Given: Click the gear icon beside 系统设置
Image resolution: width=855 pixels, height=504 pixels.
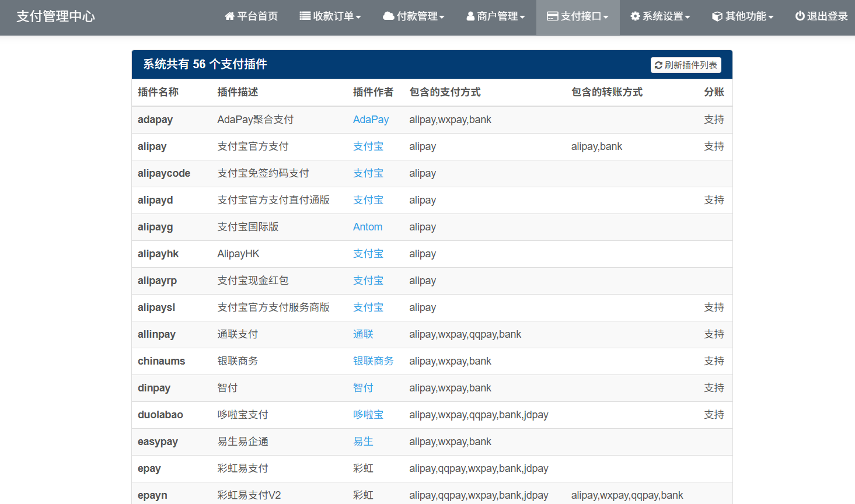Looking at the screenshot, I should (x=635, y=16).
